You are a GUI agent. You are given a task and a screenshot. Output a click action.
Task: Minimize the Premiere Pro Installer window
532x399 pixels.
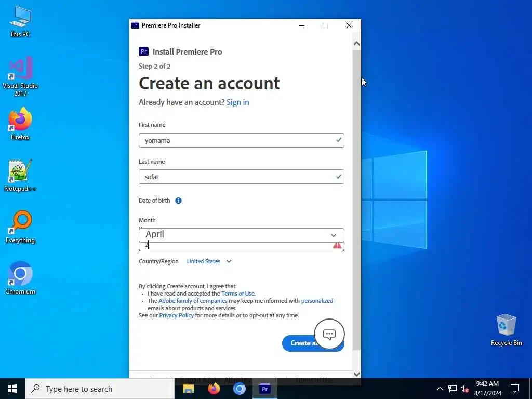coord(302,25)
